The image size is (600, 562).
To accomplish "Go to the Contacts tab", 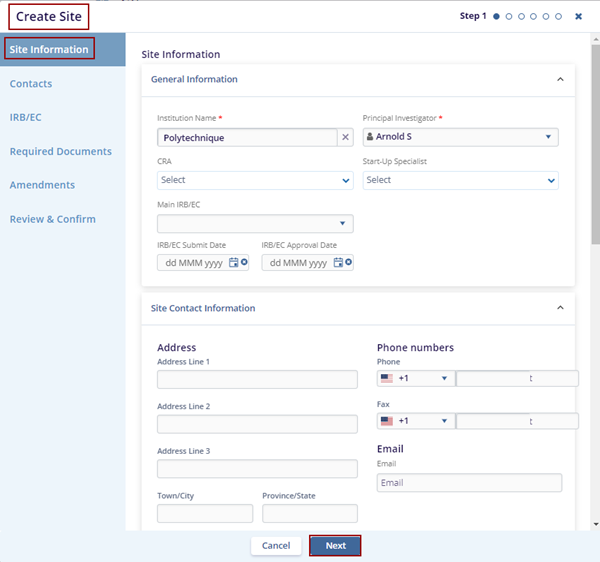I will (x=31, y=84).
